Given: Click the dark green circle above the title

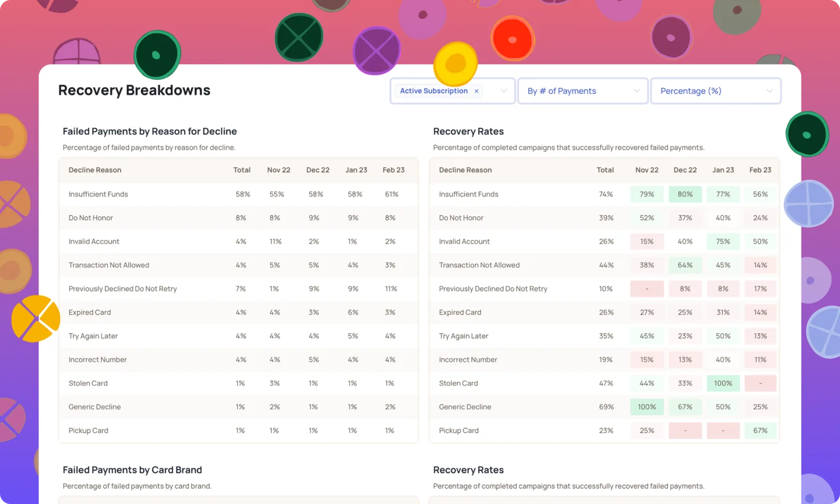Looking at the screenshot, I should [x=157, y=55].
